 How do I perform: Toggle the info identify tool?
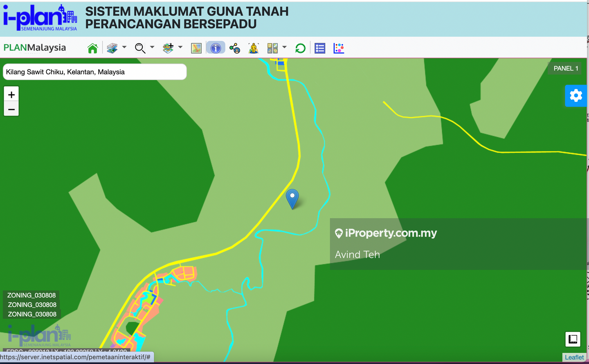click(216, 48)
